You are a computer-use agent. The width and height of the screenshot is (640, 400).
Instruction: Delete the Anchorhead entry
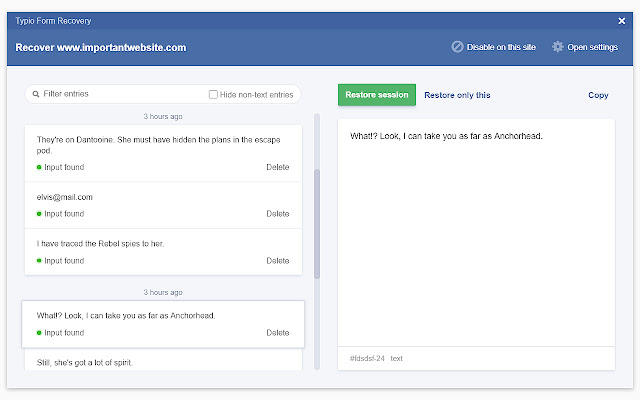click(x=277, y=333)
